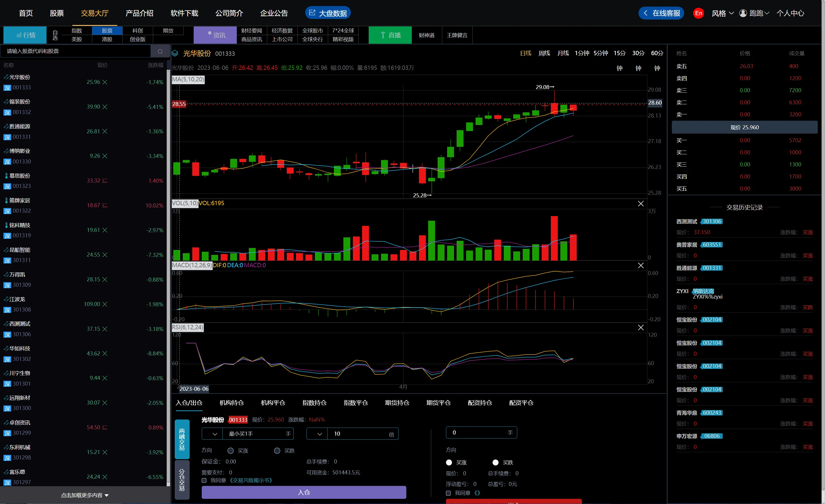The width and height of the screenshot is (825, 504).
Task: Select 买涨 radio in 入仓 form
Action: [x=230, y=451]
